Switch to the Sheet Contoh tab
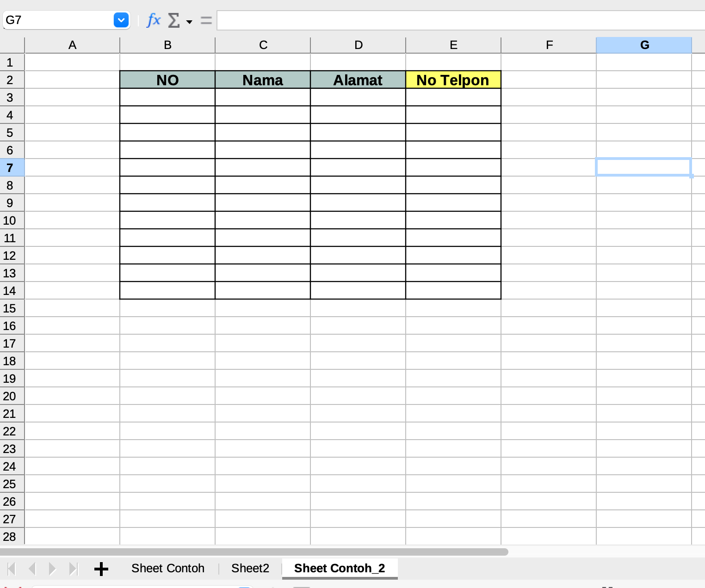 (x=168, y=568)
